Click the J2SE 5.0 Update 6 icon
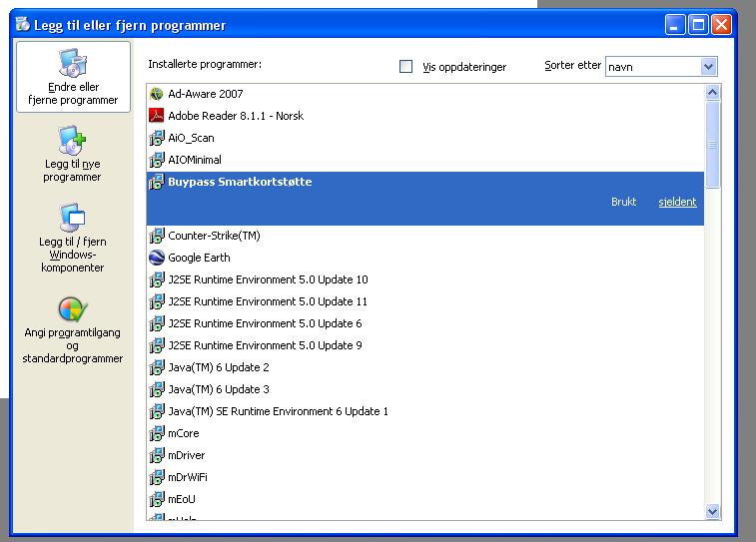 click(157, 323)
